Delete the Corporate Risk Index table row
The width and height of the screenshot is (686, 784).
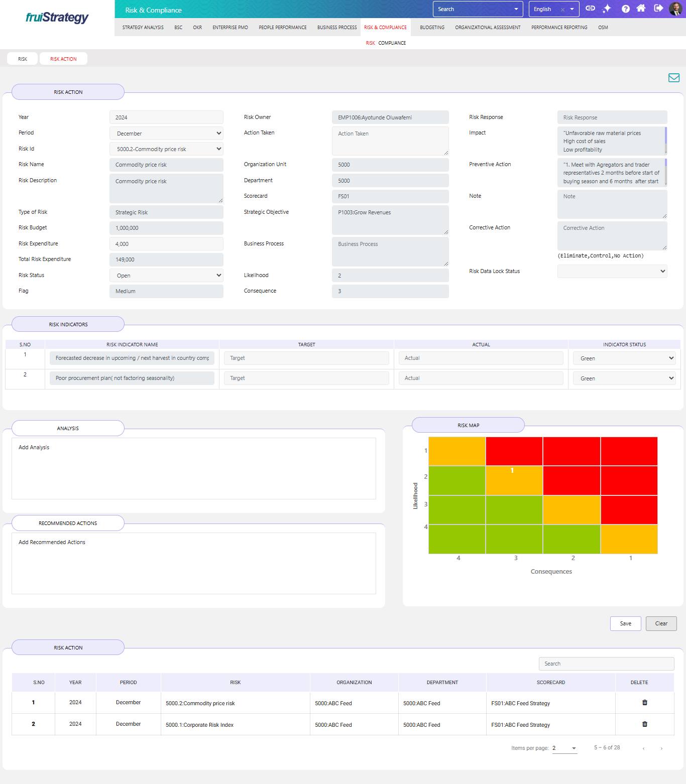pos(645,724)
